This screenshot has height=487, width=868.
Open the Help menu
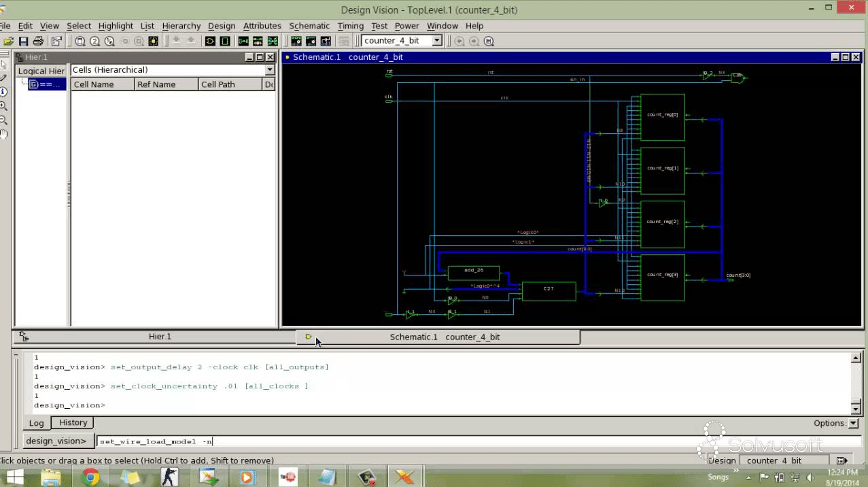coord(474,26)
